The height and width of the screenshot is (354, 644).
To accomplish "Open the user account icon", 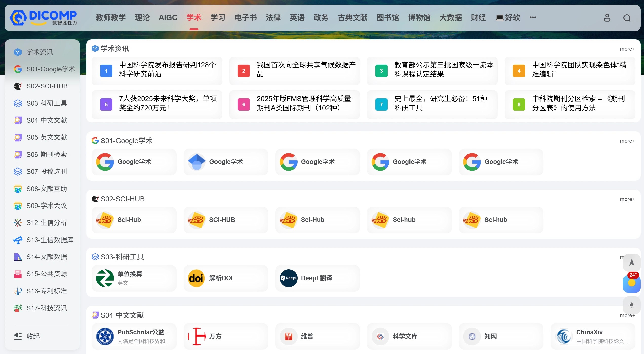I will pos(607,18).
